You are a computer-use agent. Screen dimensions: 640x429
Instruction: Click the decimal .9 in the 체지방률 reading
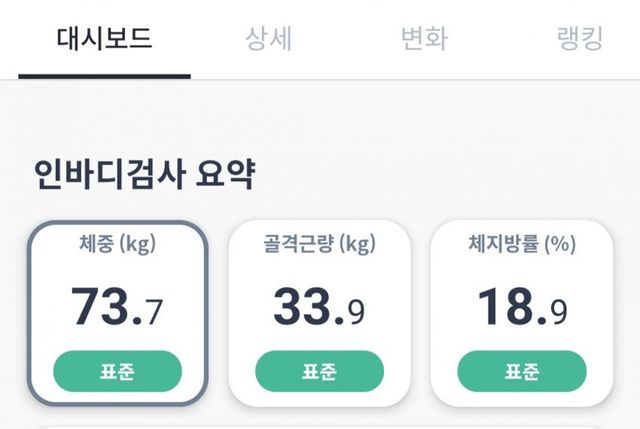tap(554, 310)
